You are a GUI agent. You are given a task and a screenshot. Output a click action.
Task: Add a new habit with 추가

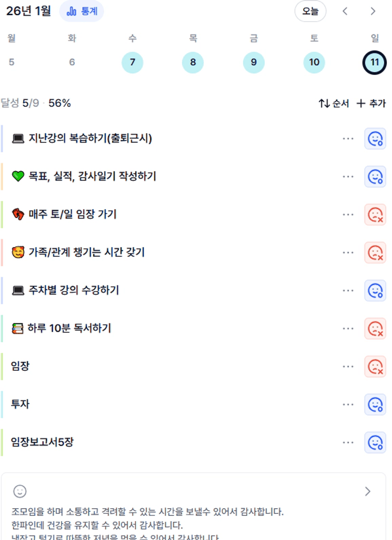[371, 103]
